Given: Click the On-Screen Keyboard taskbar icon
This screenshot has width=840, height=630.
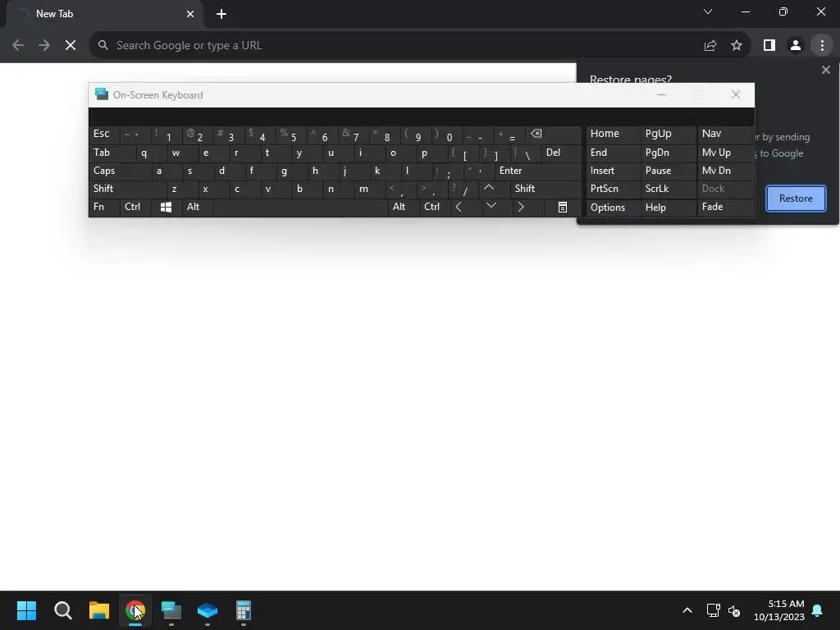Looking at the screenshot, I should 171,610.
